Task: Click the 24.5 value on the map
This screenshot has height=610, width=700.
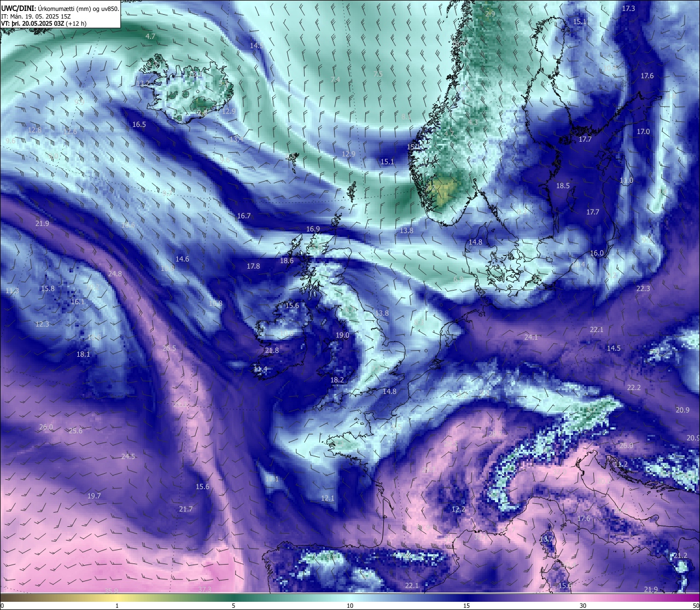Action: point(128,457)
